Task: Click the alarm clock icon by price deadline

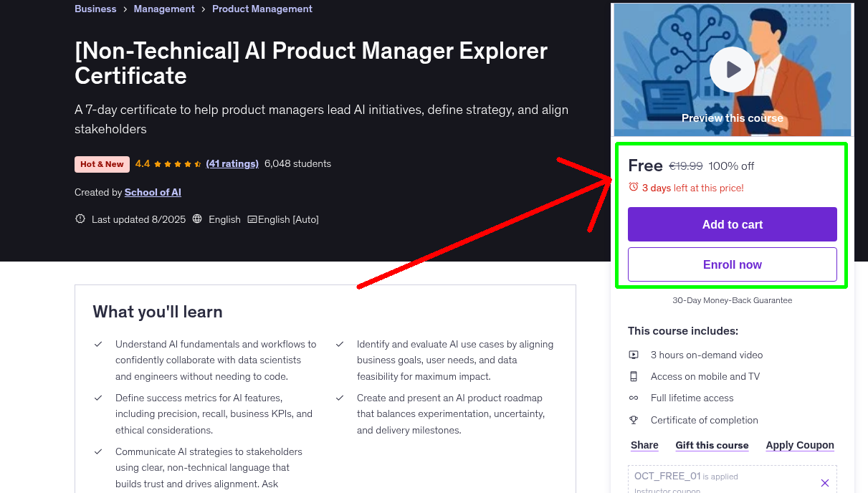Action: [x=633, y=187]
